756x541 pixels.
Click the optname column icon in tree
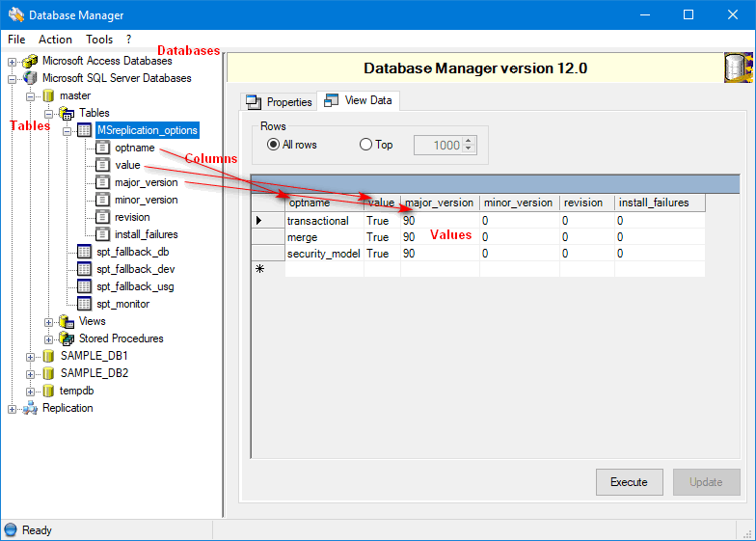[x=102, y=148]
